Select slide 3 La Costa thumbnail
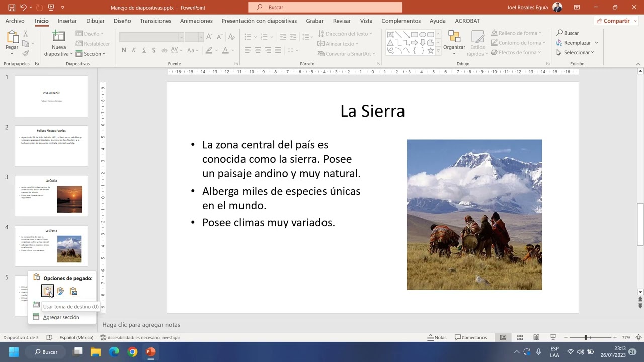The height and width of the screenshot is (362, 644). pyautogui.click(x=51, y=196)
